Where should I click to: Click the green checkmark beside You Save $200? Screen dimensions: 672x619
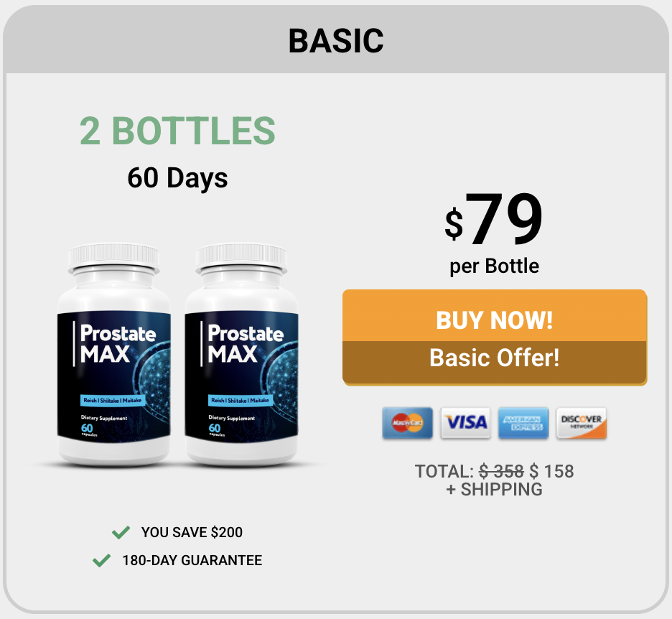(x=121, y=532)
